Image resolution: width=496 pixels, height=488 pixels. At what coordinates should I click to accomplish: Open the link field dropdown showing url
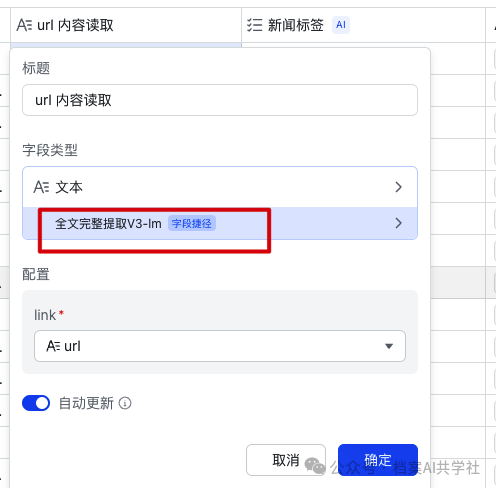coord(220,346)
